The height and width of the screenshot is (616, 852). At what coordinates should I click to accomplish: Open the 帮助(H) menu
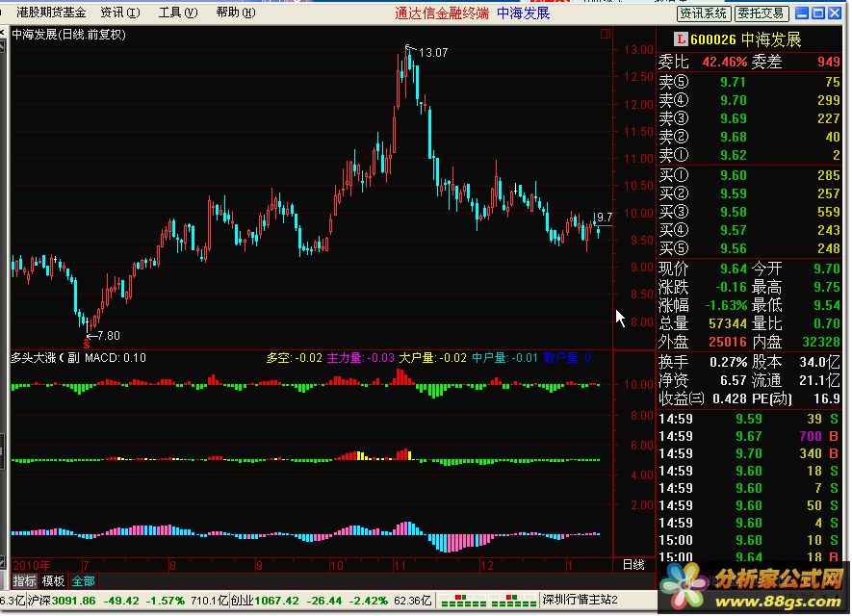pos(236,13)
